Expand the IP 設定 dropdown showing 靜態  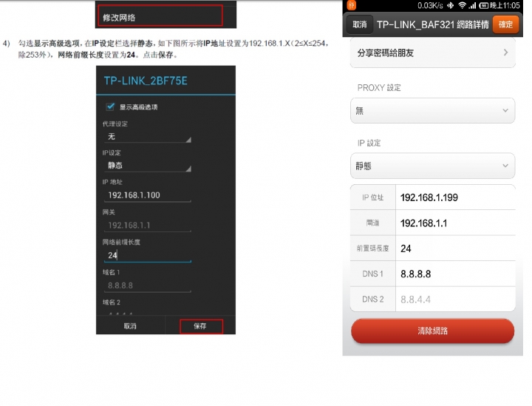click(432, 166)
